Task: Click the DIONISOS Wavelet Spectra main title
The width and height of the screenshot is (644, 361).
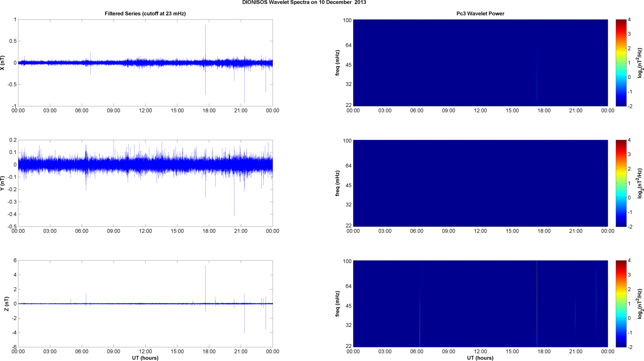Action: [304, 3]
